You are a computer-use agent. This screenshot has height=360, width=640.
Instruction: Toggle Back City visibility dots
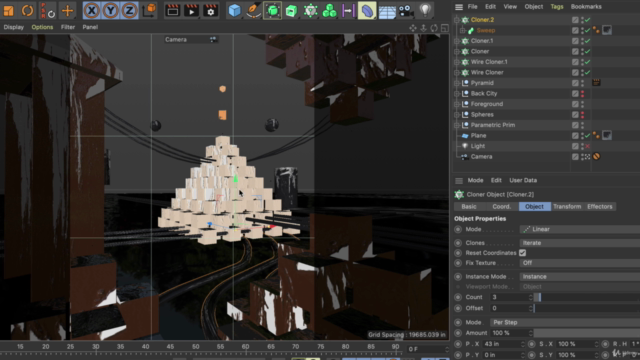click(582, 93)
